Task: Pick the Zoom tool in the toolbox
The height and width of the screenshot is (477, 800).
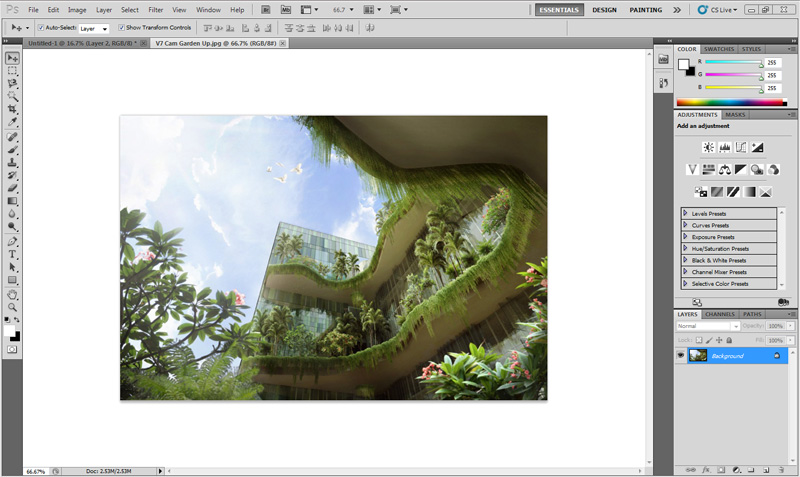Action: pos(12,307)
